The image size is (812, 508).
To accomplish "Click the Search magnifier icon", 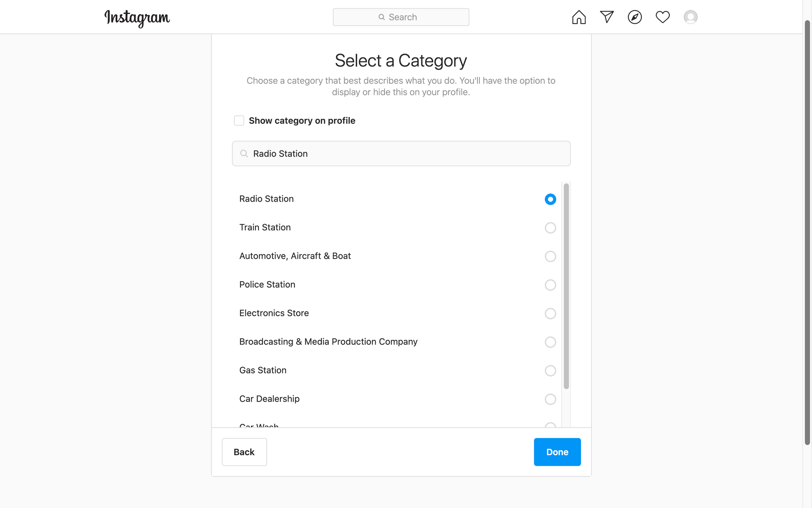I will click(x=381, y=17).
